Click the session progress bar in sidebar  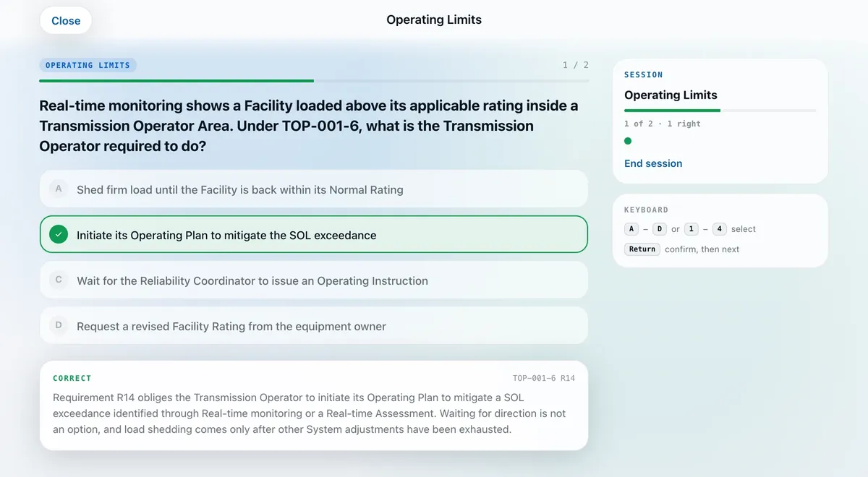coord(720,111)
